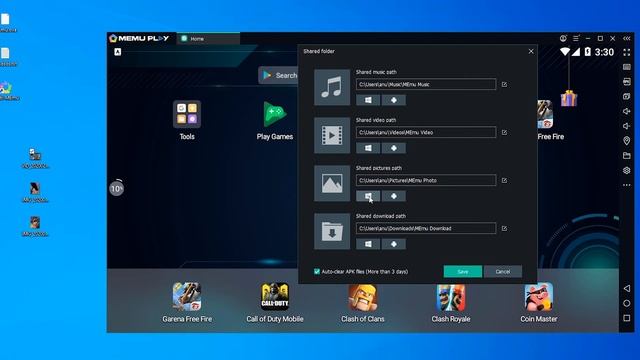Screen dimensions: 640x360
Task: Click the shared download path field
Action: [426, 229]
